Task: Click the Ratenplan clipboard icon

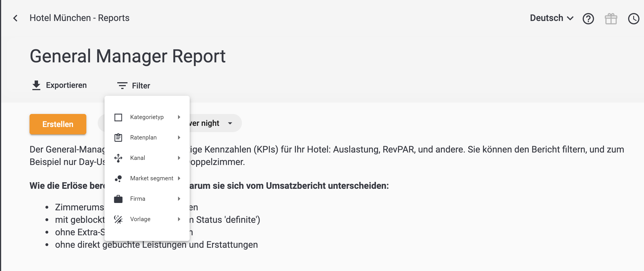Action: (118, 137)
